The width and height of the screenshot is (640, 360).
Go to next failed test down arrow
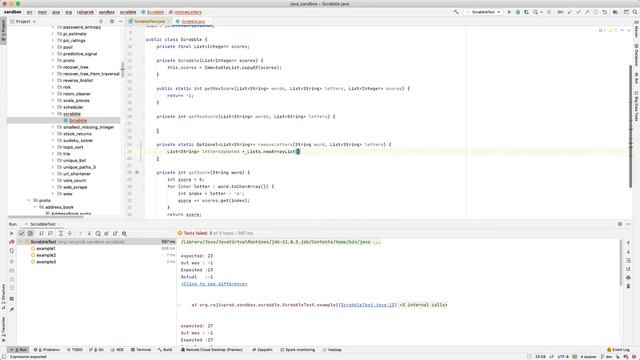(89, 233)
